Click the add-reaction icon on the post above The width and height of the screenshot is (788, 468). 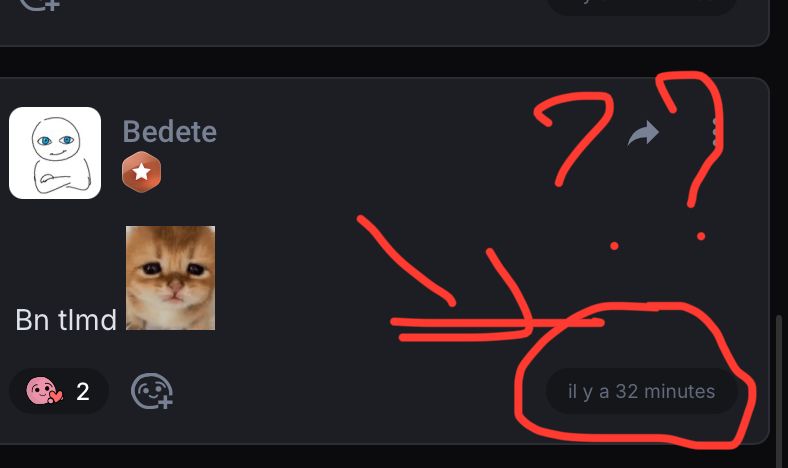tap(42, 4)
